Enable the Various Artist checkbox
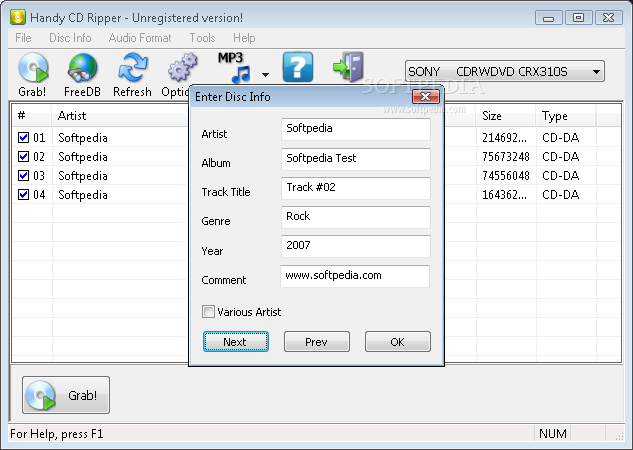This screenshot has height=450, width=633. 208,312
